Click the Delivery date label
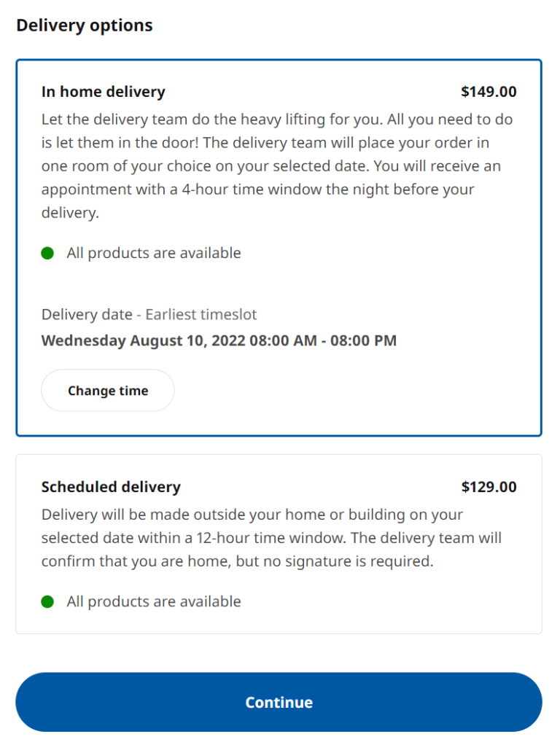The height and width of the screenshot is (753, 560). pos(86,315)
